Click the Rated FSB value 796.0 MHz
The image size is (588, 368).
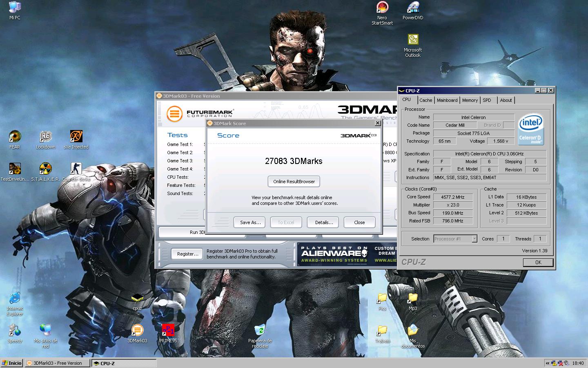click(x=453, y=221)
